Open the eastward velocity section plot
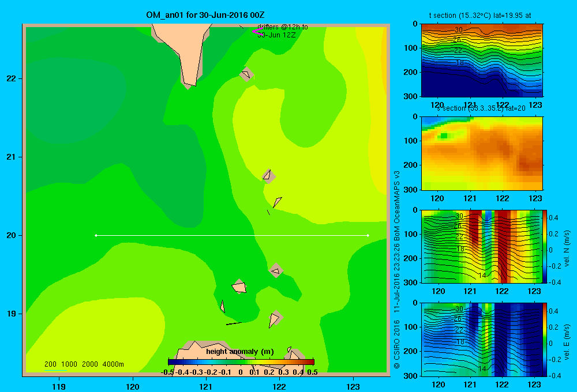577x392 pixels. pyautogui.click(x=482, y=340)
